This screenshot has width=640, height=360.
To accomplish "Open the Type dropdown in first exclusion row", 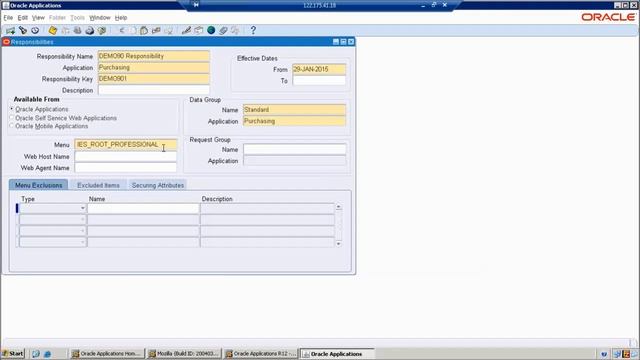I will [x=82, y=209].
